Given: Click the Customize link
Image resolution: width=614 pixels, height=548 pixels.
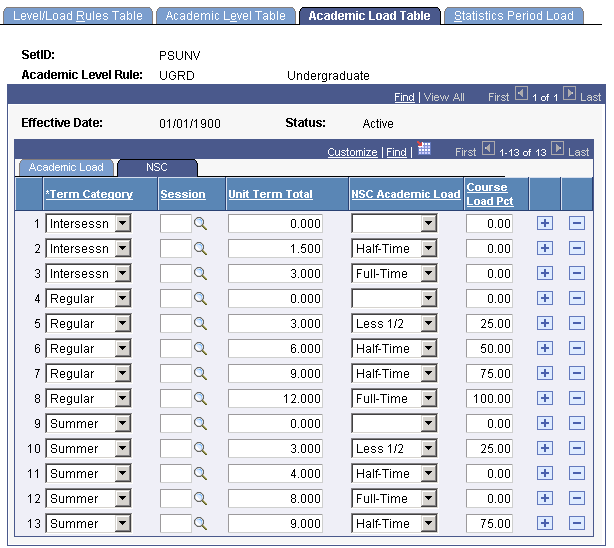Looking at the screenshot, I should (x=352, y=152).
